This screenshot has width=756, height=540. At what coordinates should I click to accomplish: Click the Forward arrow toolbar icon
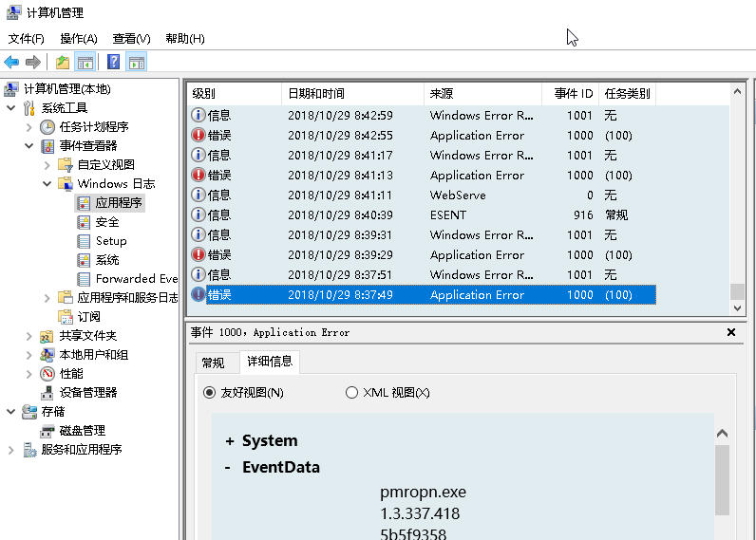pyautogui.click(x=33, y=62)
